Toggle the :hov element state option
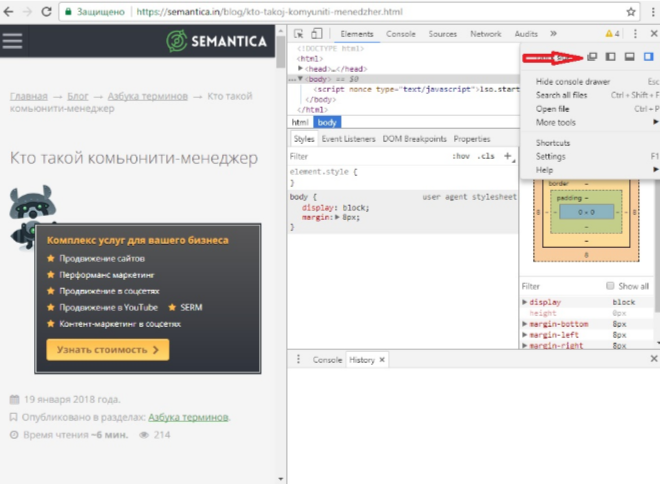 461,157
